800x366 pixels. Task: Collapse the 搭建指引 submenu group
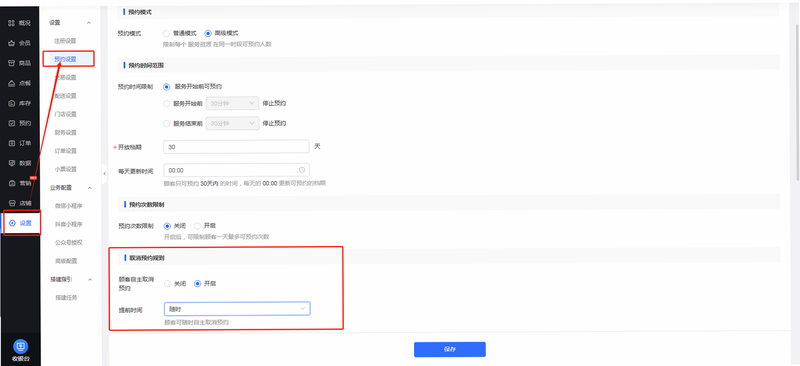pos(89,280)
